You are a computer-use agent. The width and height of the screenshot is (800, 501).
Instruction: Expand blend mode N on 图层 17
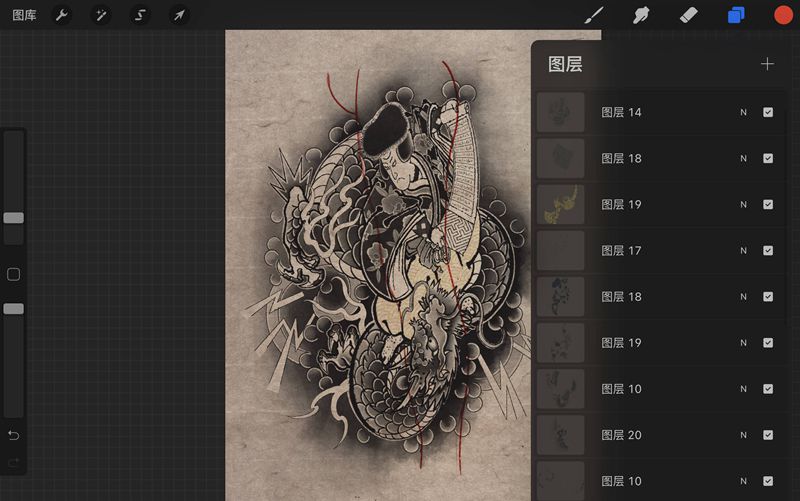tap(743, 251)
